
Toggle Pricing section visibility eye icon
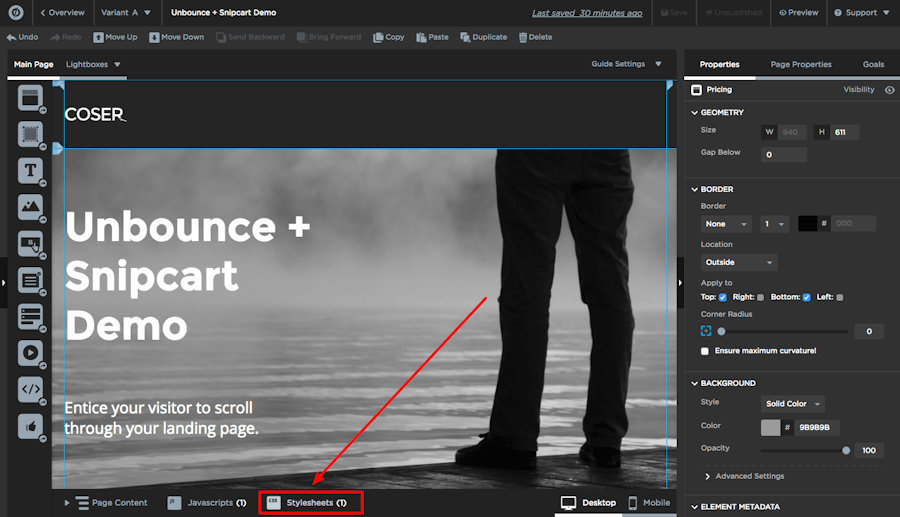pos(890,90)
